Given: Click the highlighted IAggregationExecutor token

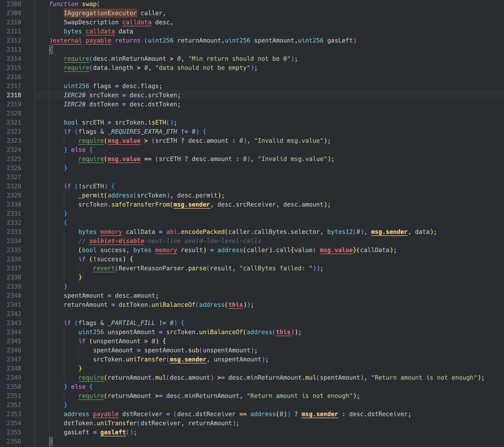Looking at the screenshot, I should [x=100, y=13].
